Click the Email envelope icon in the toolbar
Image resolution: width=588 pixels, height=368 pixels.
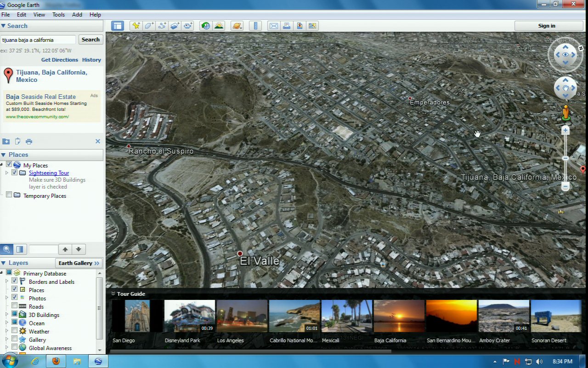[x=274, y=26]
